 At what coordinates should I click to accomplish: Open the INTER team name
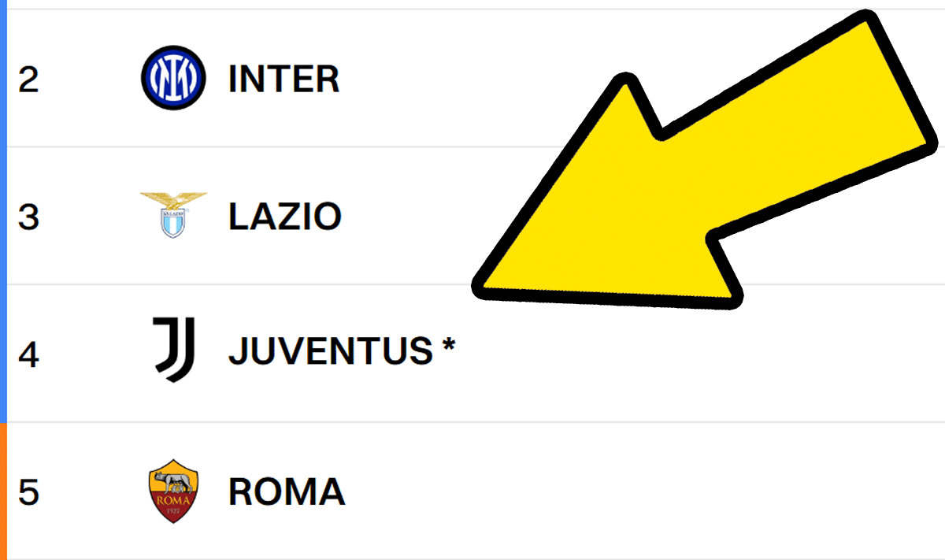[283, 80]
